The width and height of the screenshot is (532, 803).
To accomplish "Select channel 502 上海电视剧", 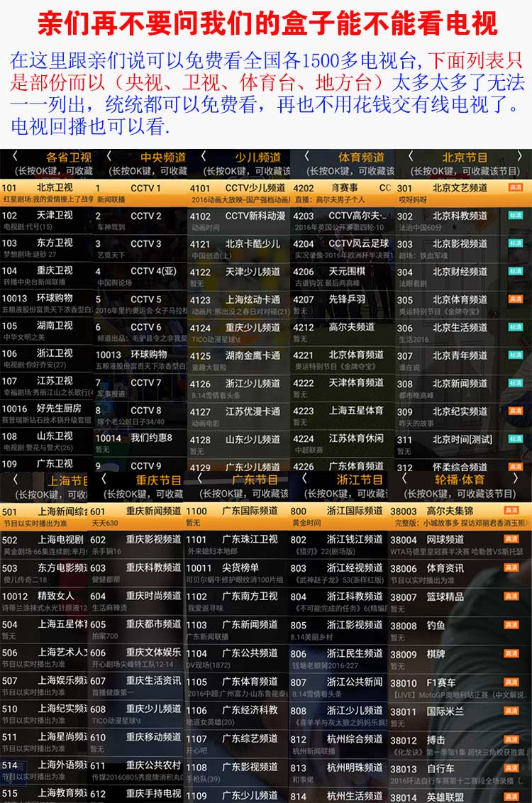I will coord(44,545).
